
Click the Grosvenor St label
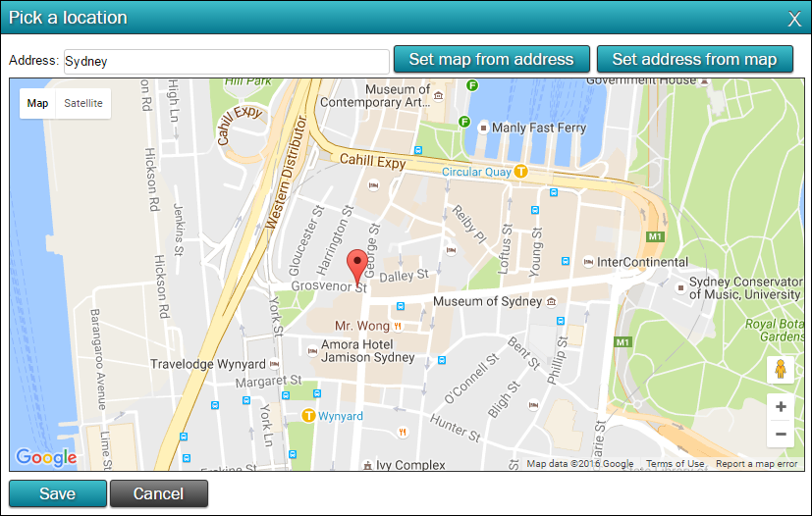click(x=329, y=286)
